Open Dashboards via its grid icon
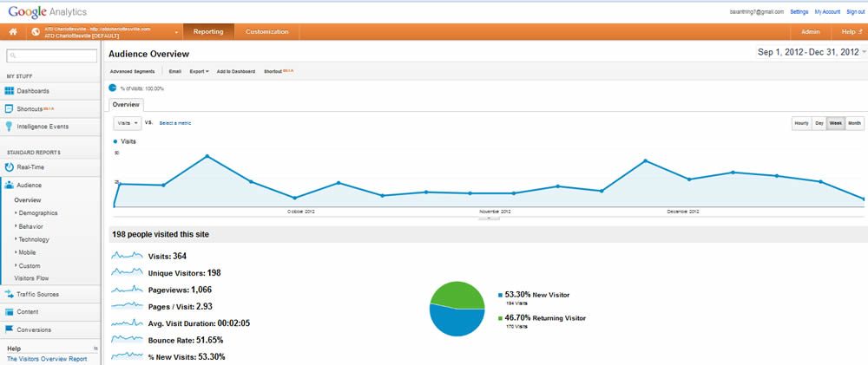Screen dimensions: 868x365 pyautogui.click(x=10, y=91)
